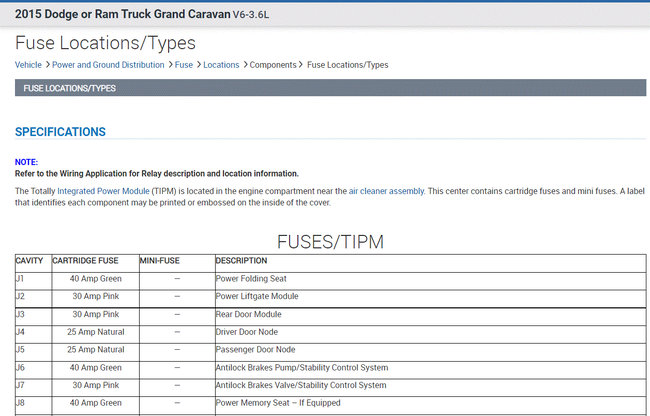Screen dimensions: 650x416
Task: Select '30 Amp Pink' in row J2
Action: click(x=96, y=296)
